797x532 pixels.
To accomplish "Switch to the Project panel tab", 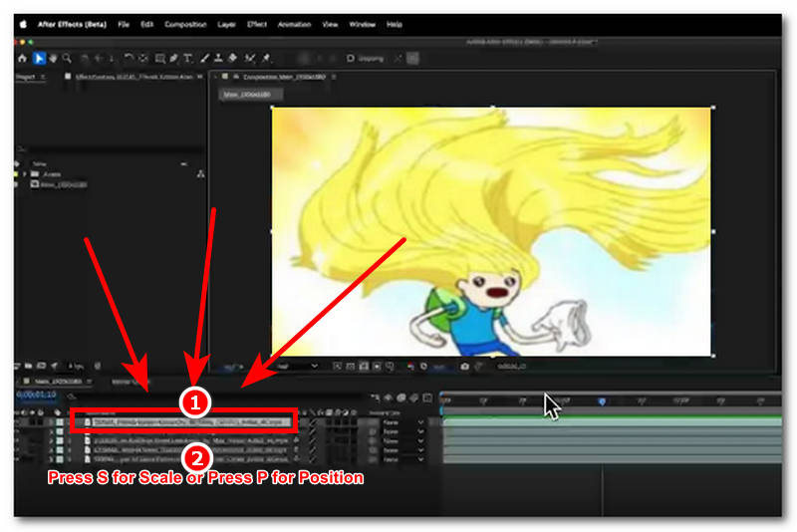I will pos(26,77).
